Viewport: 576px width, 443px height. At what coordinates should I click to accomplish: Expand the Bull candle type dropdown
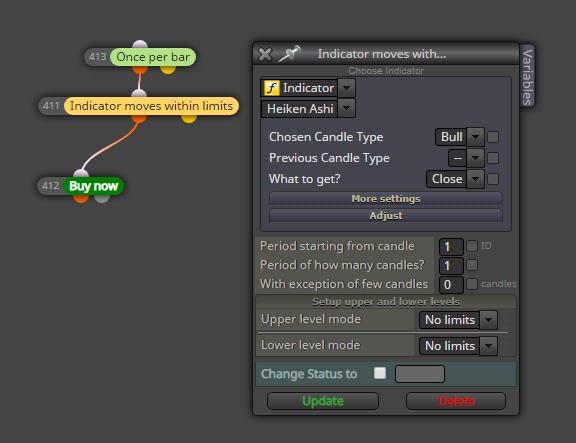click(475, 137)
